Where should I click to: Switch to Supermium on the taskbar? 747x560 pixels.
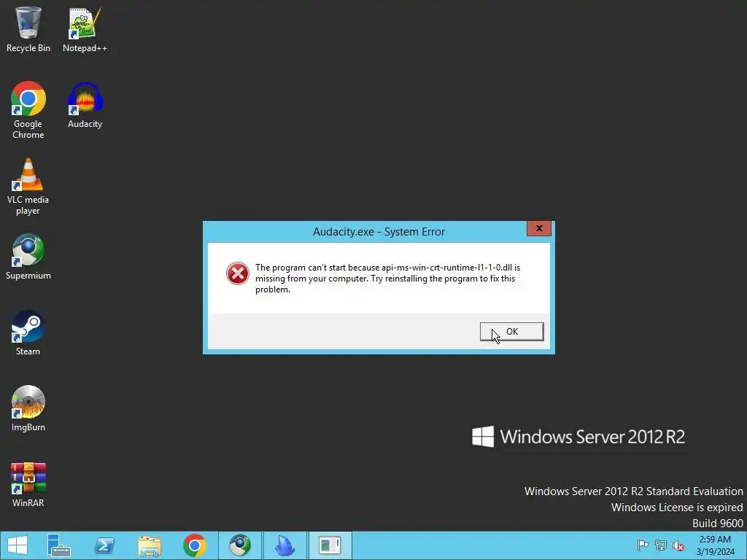(x=239, y=545)
